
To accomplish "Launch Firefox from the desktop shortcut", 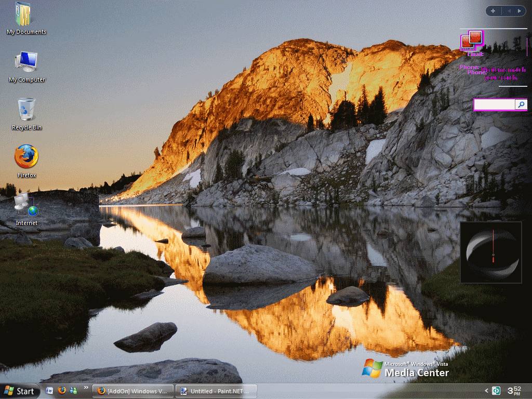I will pyautogui.click(x=26, y=160).
